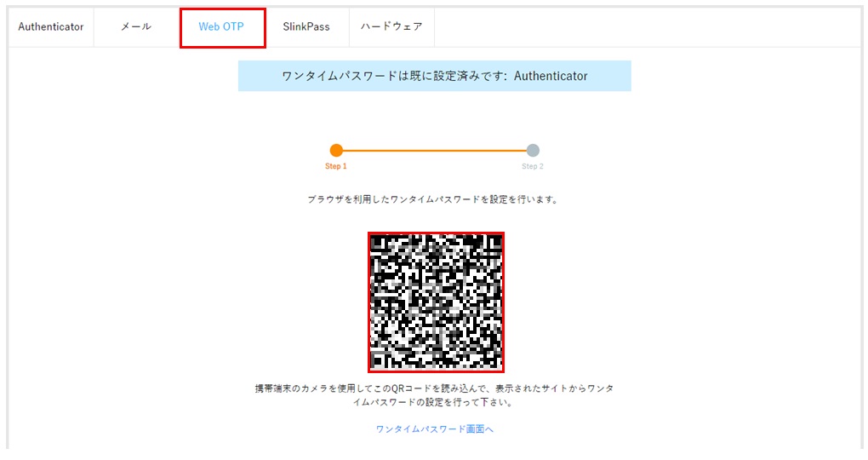868x460 pixels.
Task: Click the ブラウザを利用した instruction text
Action: (x=433, y=199)
